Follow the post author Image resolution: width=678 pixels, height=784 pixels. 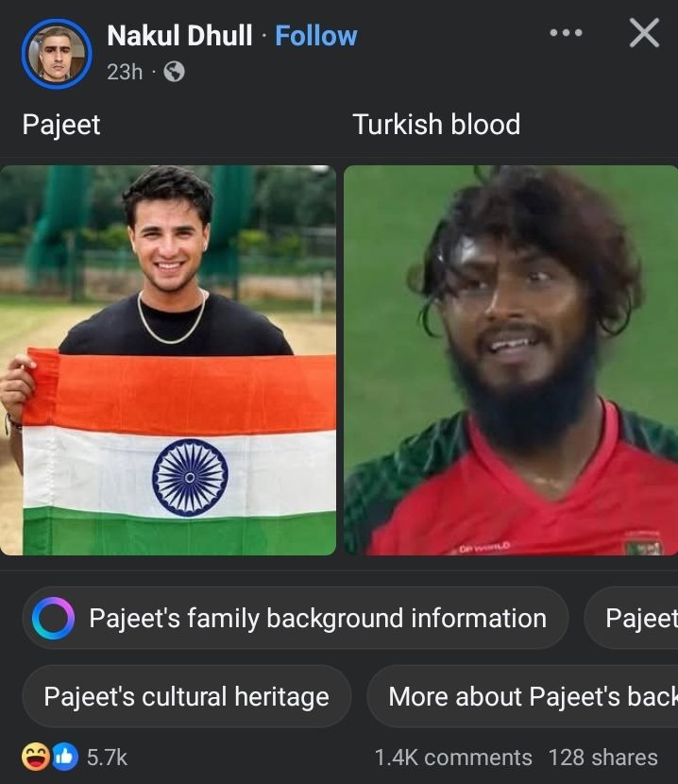tap(316, 36)
